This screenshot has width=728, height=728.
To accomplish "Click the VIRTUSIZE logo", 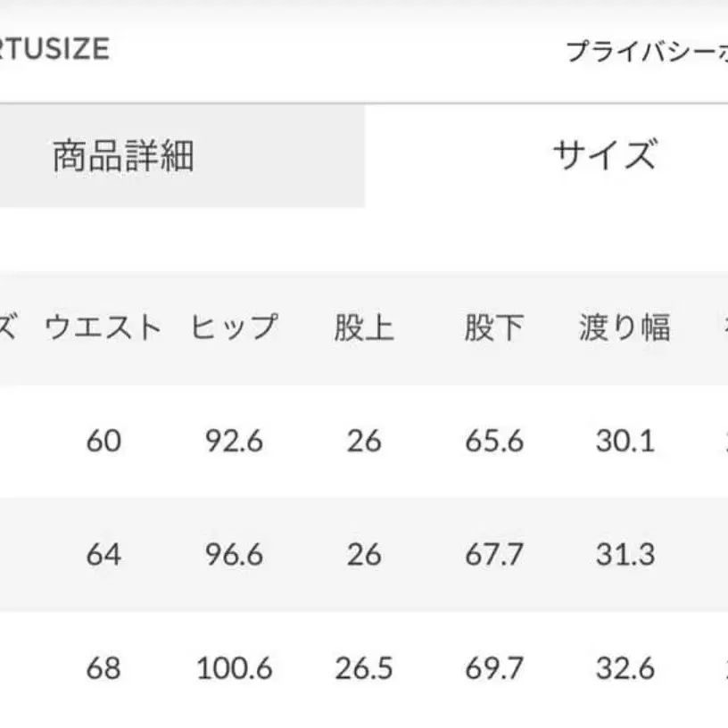I will tap(54, 48).
